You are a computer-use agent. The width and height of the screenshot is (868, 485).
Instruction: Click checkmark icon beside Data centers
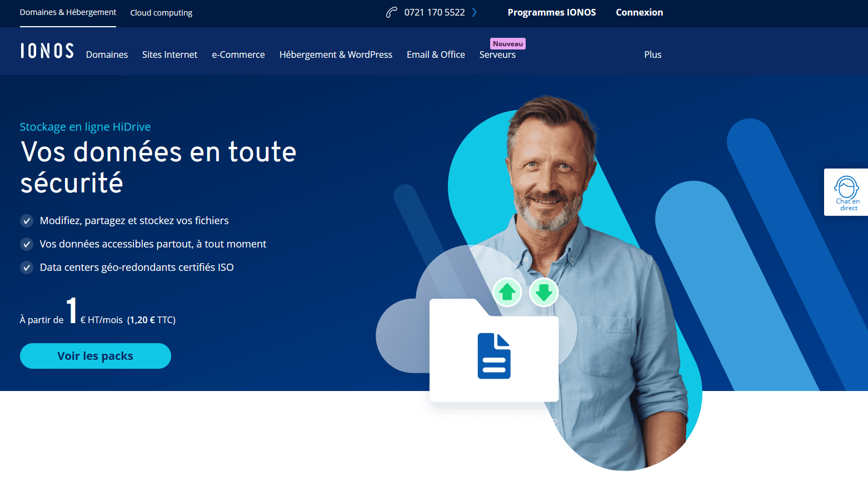(27, 268)
